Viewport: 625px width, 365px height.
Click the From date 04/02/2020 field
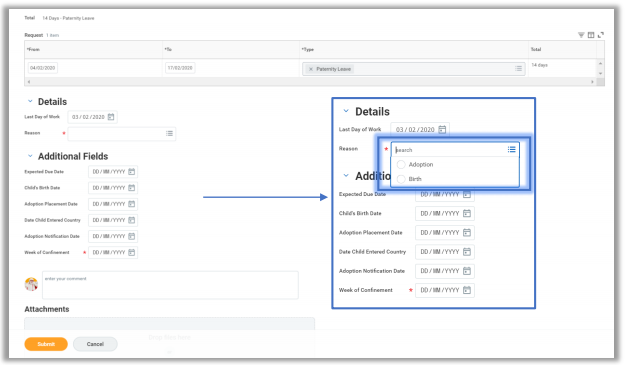point(43,68)
